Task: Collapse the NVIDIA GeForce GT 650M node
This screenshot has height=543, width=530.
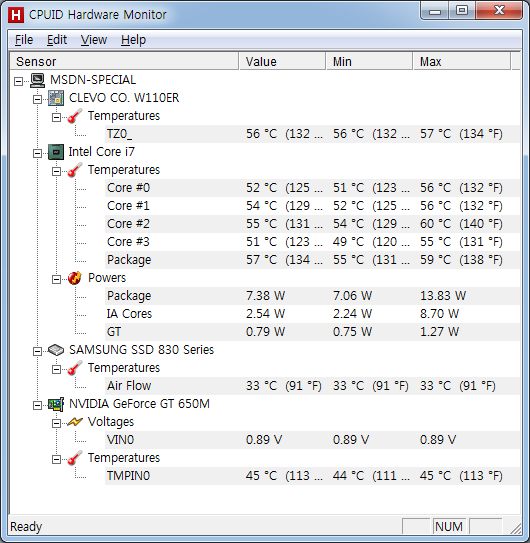Action: (x=37, y=406)
